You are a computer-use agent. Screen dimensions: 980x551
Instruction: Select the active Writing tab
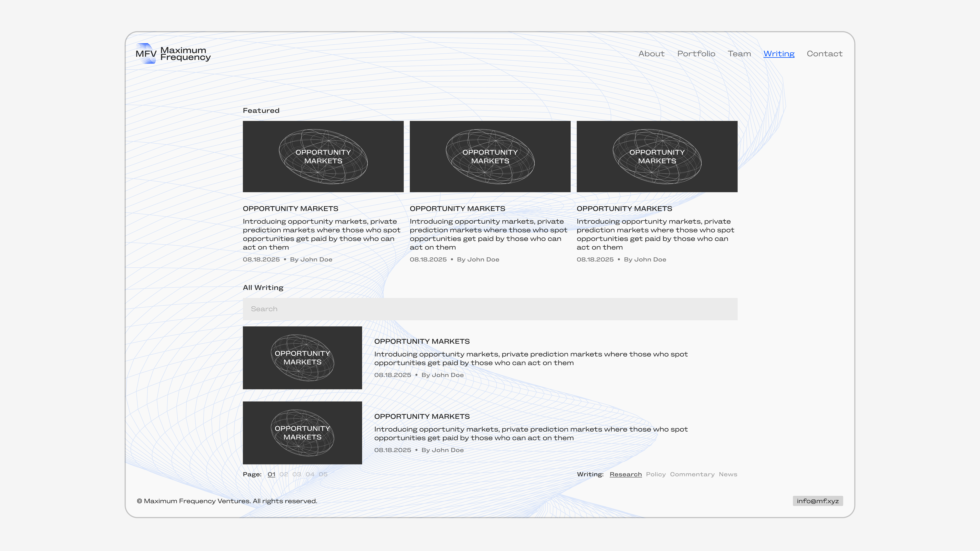[x=779, y=54]
